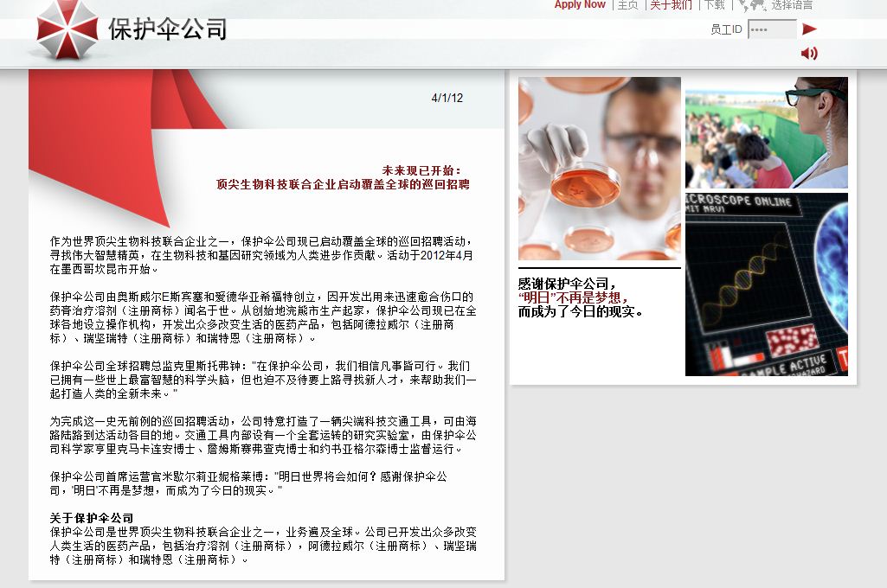Click the scientist with petri dish photo
The image size is (887, 588).
click(599, 169)
